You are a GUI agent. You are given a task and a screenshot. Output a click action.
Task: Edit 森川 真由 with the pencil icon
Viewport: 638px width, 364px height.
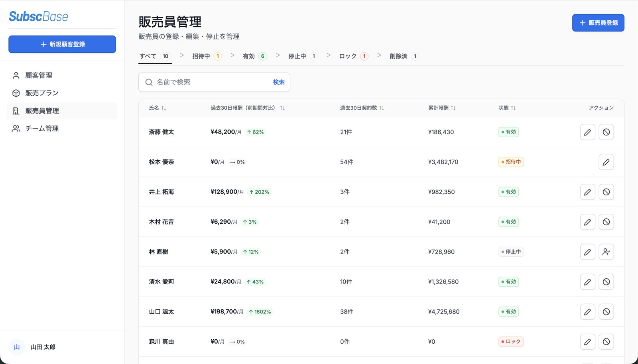(587, 341)
